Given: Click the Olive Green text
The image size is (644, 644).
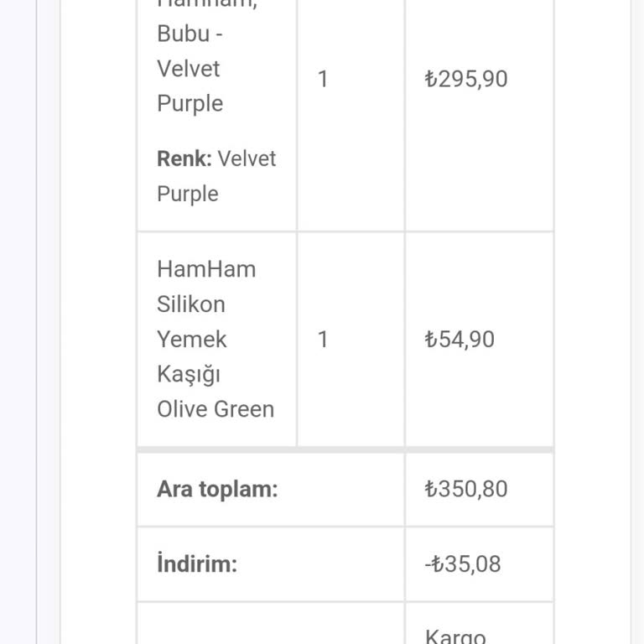Looking at the screenshot, I should 216,409.
